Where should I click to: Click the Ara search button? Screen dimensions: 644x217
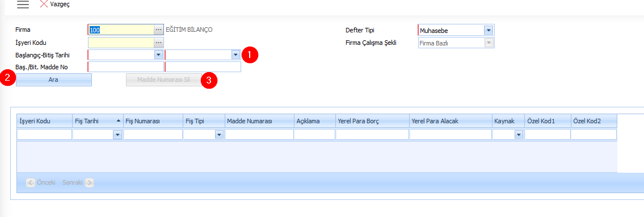[54, 80]
